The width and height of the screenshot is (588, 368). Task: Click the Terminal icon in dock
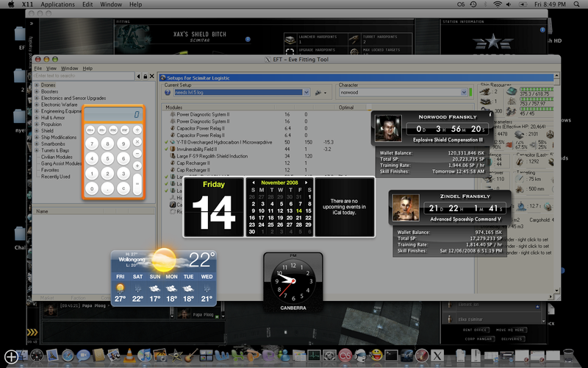pos(391,355)
